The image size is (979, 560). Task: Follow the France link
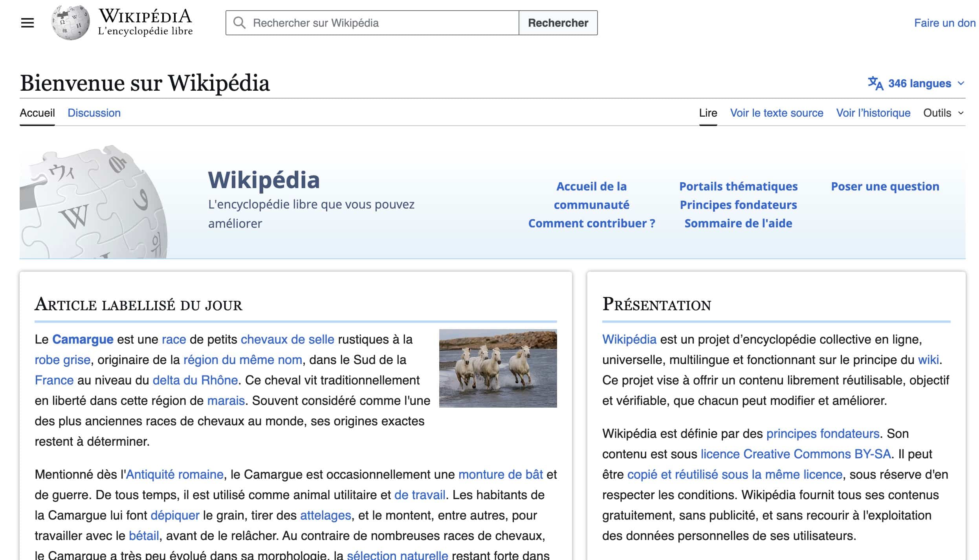point(54,380)
